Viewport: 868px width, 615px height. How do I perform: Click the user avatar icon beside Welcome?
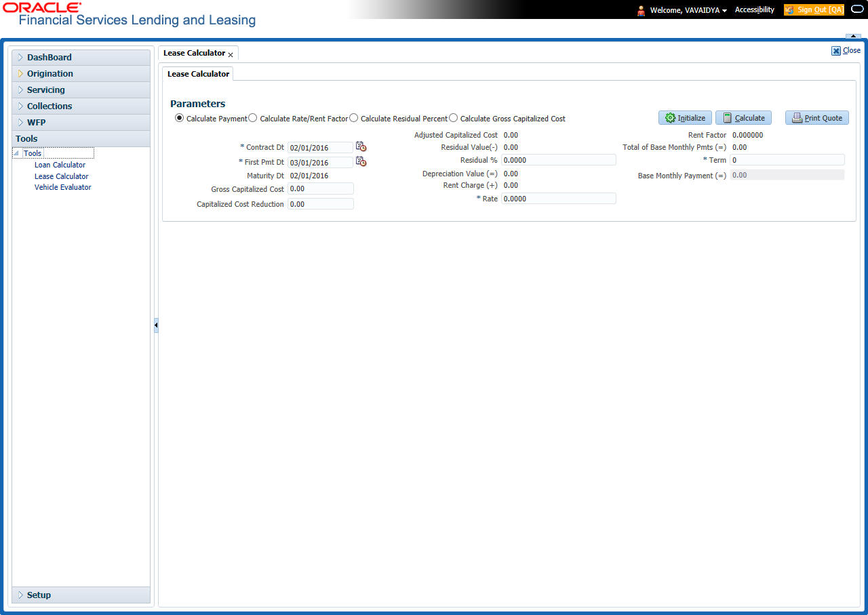[x=641, y=10]
